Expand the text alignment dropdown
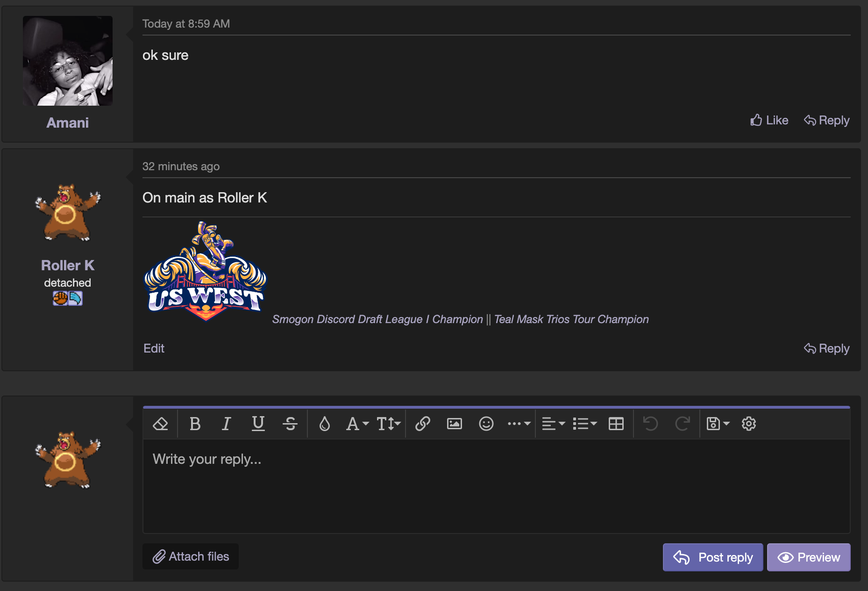868x591 pixels. [x=553, y=424]
